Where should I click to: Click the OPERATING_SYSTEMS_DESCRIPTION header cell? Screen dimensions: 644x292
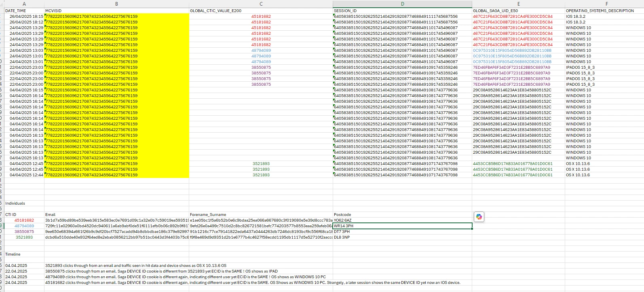pos(604,11)
